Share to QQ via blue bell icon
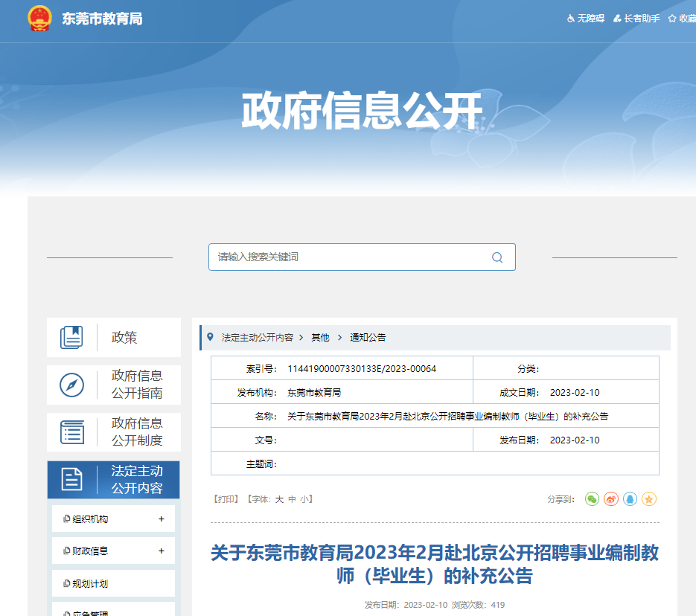Image resolution: width=696 pixels, height=616 pixels. pyautogui.click(x=630, y=499)
